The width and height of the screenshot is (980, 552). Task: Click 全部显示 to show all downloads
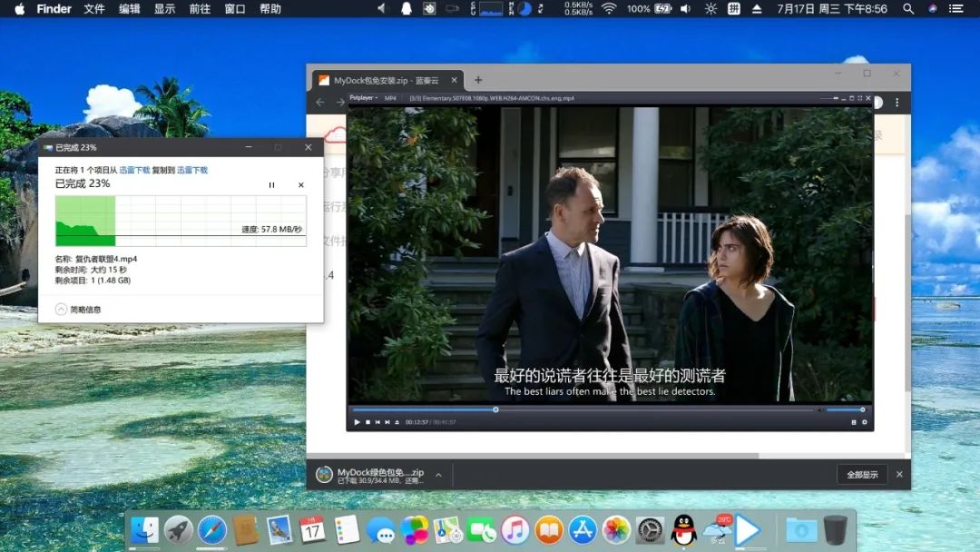[863, 475]
